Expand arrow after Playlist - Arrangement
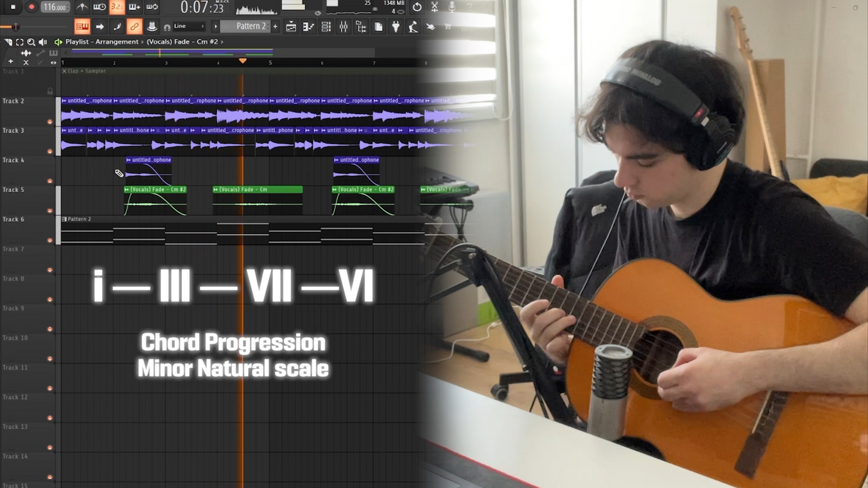This screenshot has width=868, height=488. [x=142, y=42]
